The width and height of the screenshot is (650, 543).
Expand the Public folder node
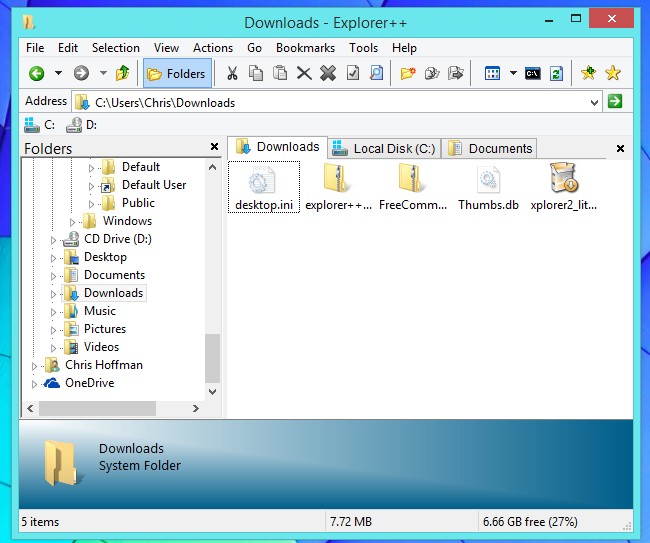coord(91,204)
